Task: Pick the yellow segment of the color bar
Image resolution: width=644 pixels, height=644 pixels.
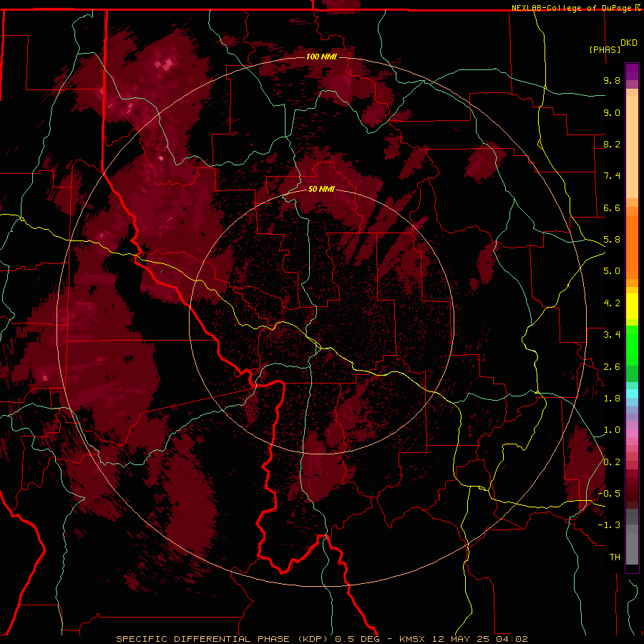Action: click(632, 306)
